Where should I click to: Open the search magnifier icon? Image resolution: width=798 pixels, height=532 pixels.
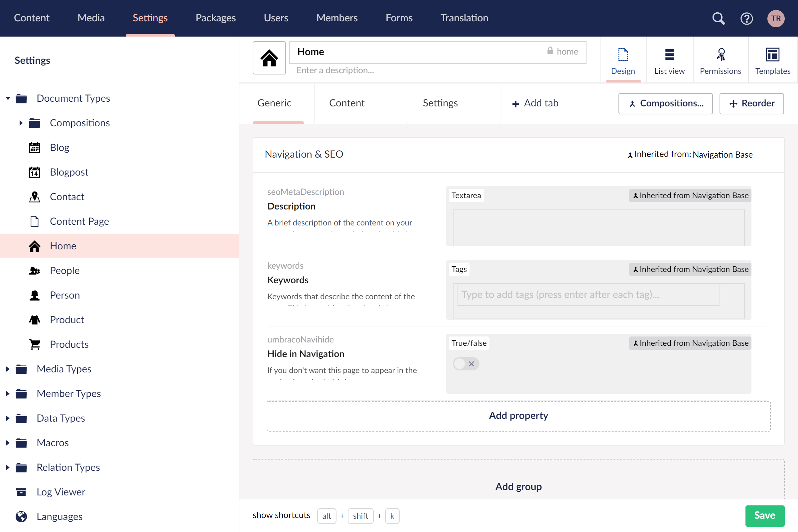tap(718, 18)
